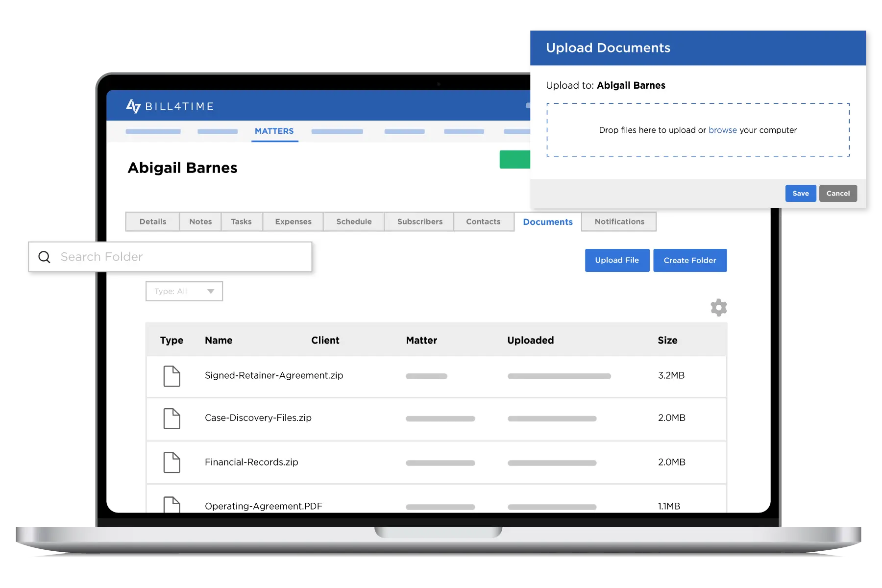Viewport: 882px width, 588px height.
Task: Cancel the Upload Documents dialog
Action: 838,194
